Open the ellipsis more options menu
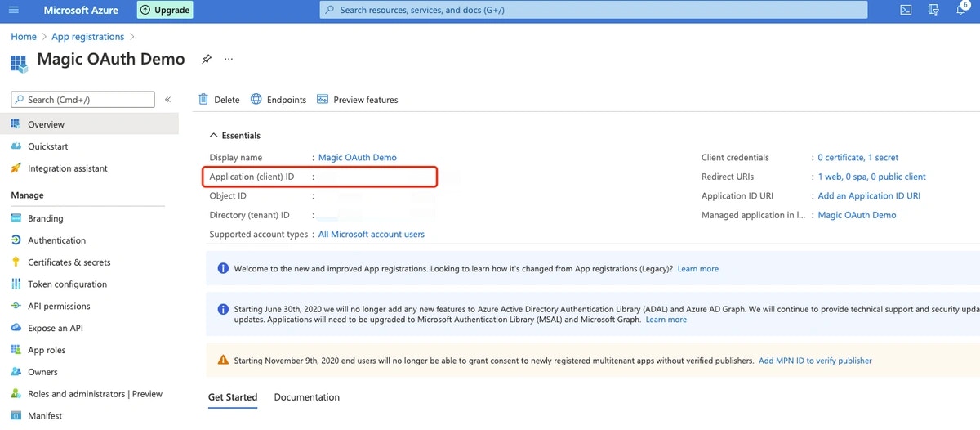The width and height of the screenshot is (980, 430). (x=229, y=60)
